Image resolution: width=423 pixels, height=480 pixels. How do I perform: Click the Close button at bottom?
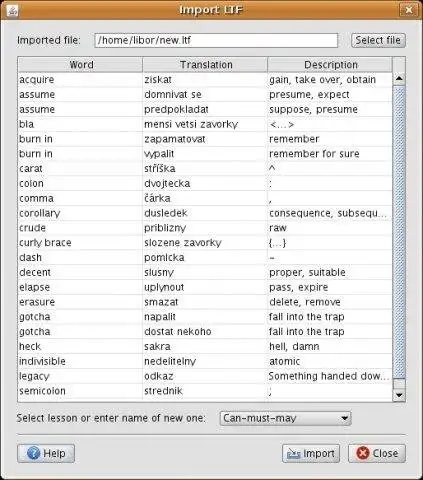click(377, 453)
